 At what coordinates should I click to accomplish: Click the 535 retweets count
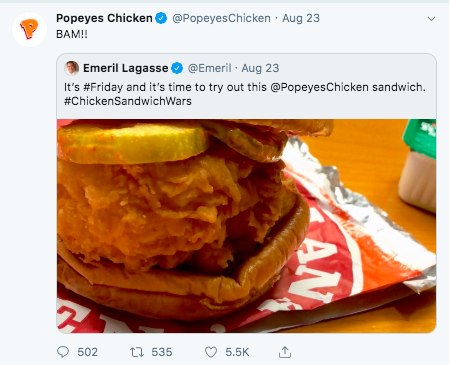tap(162, 352)
